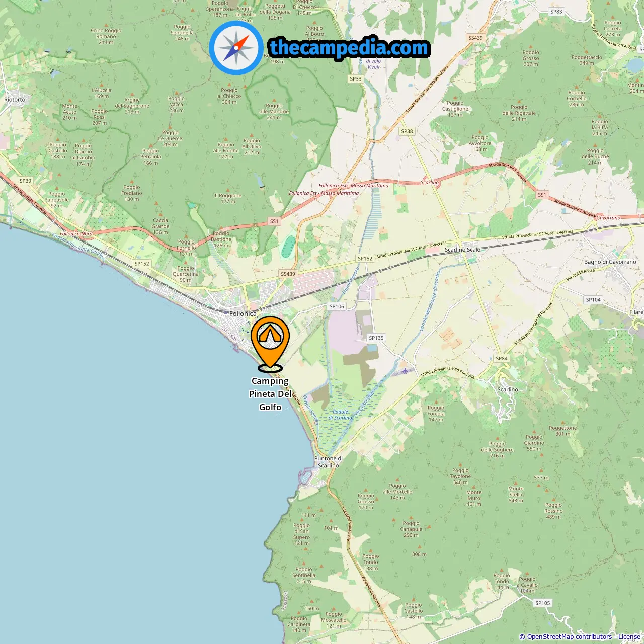The height and width of the screenshot is (644, 644).
Task: Select the Scarlino Scalo label
Action: coord(462,250)
